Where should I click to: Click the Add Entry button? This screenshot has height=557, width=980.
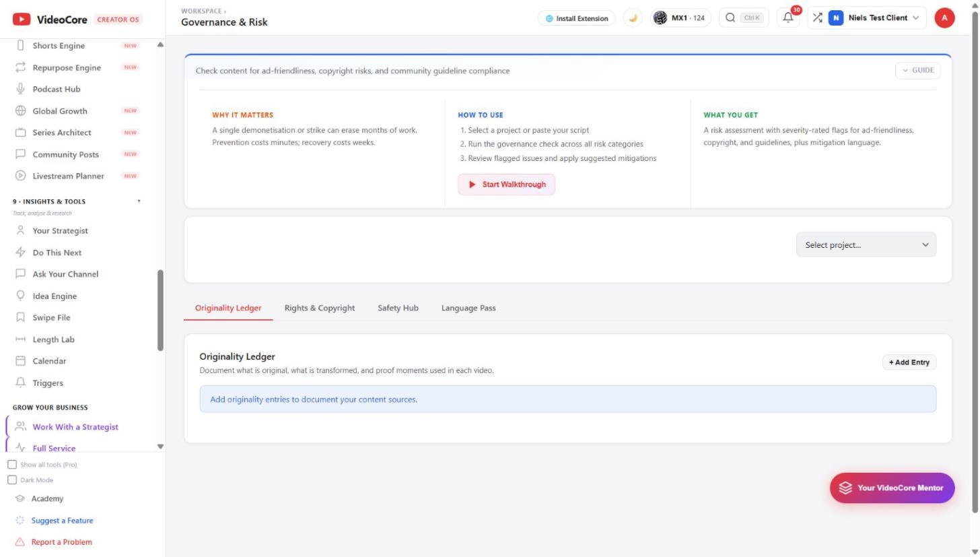tap(909, 362)
